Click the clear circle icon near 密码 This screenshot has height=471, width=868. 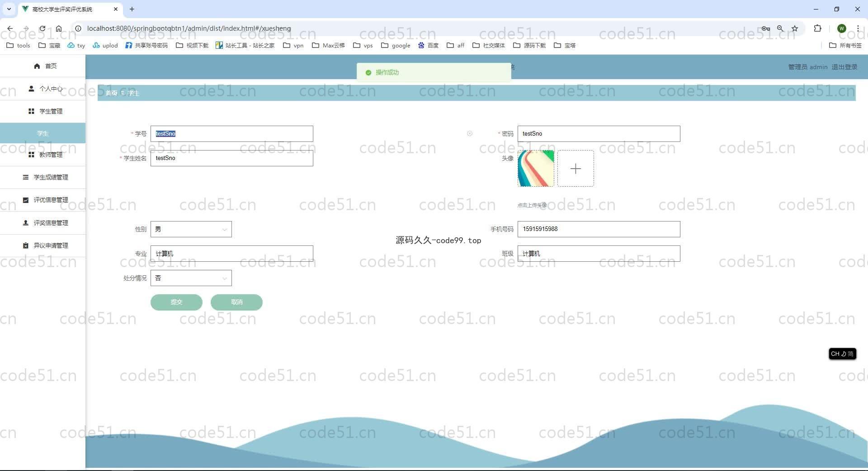pyautogui.click(x=470, y=133)
